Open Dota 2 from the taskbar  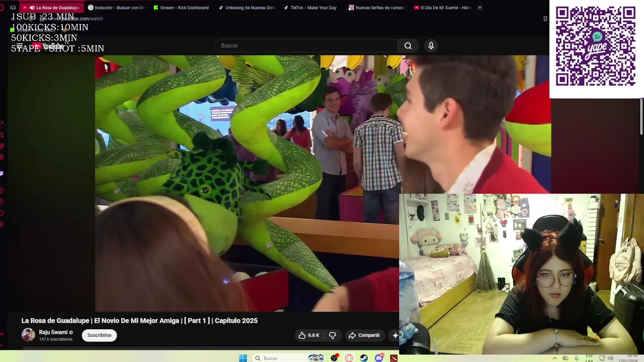coord(393,358)
